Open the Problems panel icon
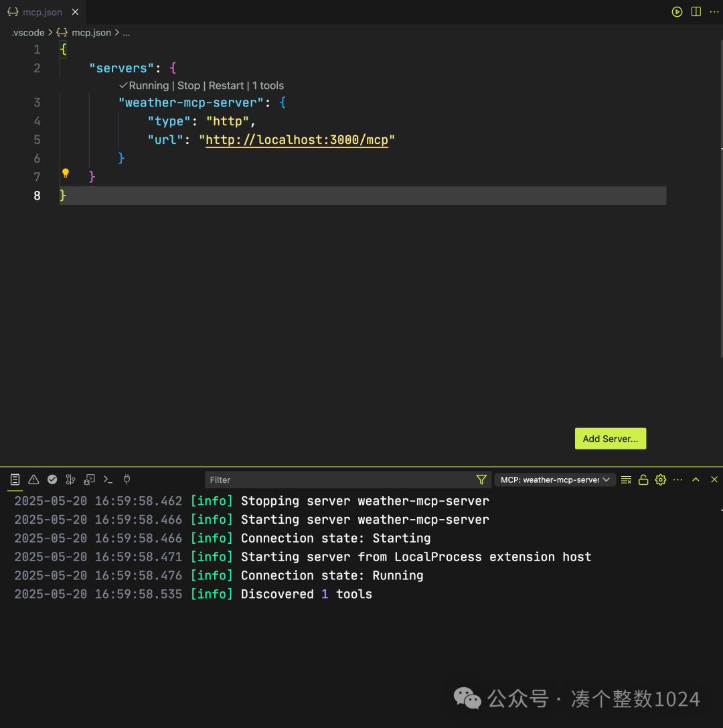 (33, 480)
